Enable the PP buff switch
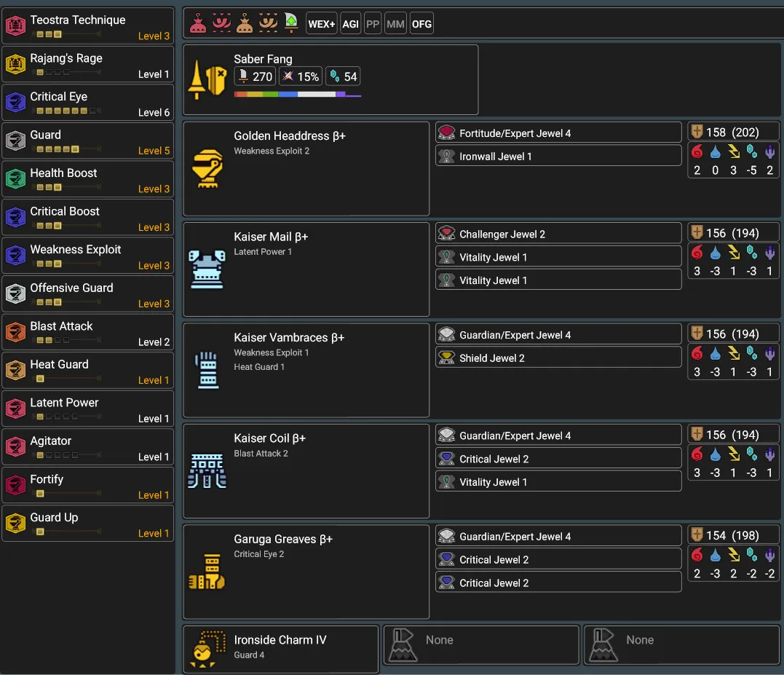The width and height of the screenshot is (784, 675). [x=373, y=23]
